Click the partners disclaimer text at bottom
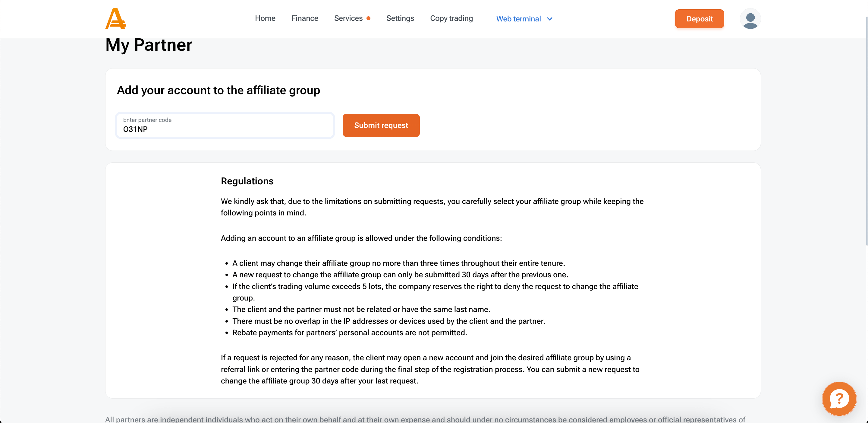Image resolution: width=868 pixels, height=423 pixels. tap(425, 419)
